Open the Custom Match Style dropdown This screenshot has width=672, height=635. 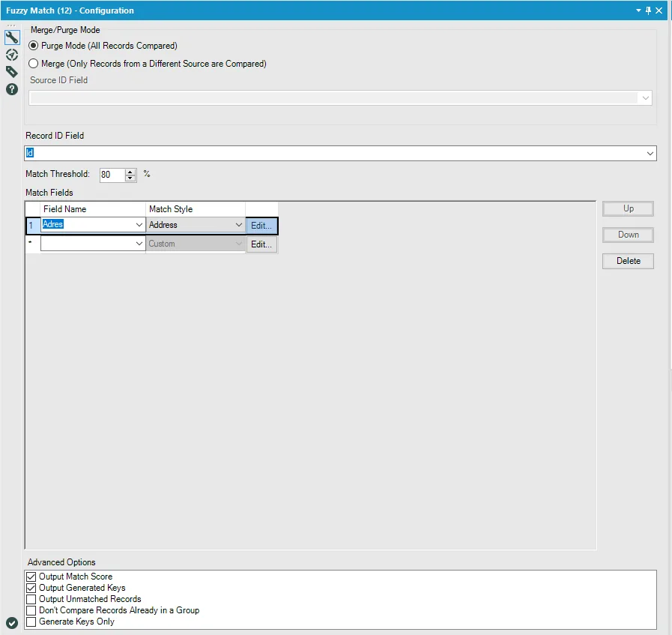pyautogui.click(x=239, y=244)
